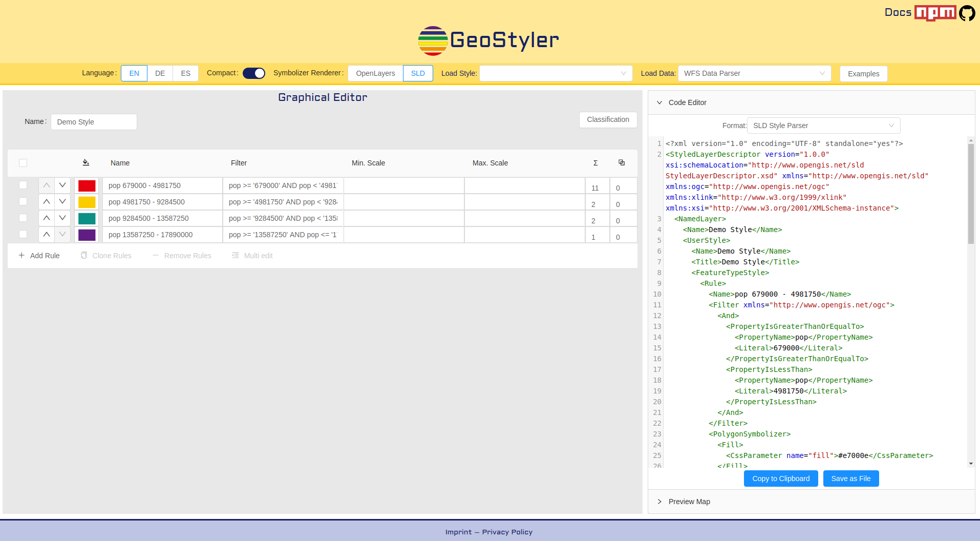
Task: Move pop 13587250 - 17890000 rule up
Action: 47,234
